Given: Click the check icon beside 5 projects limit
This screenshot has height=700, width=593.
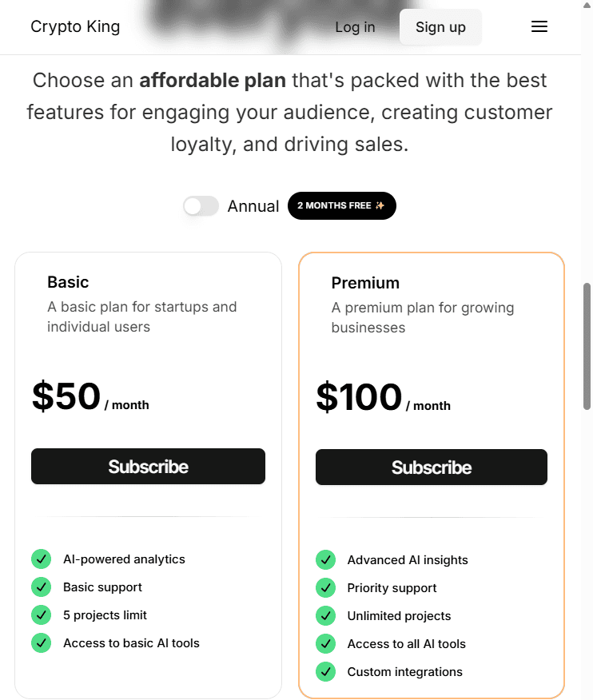Looking at the screenshot, I should [x=41, y=615].
